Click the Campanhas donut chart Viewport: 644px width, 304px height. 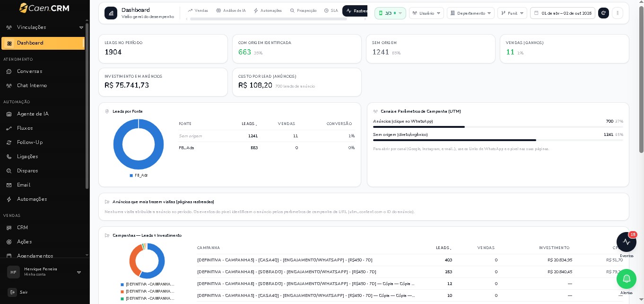click(147, 261)
